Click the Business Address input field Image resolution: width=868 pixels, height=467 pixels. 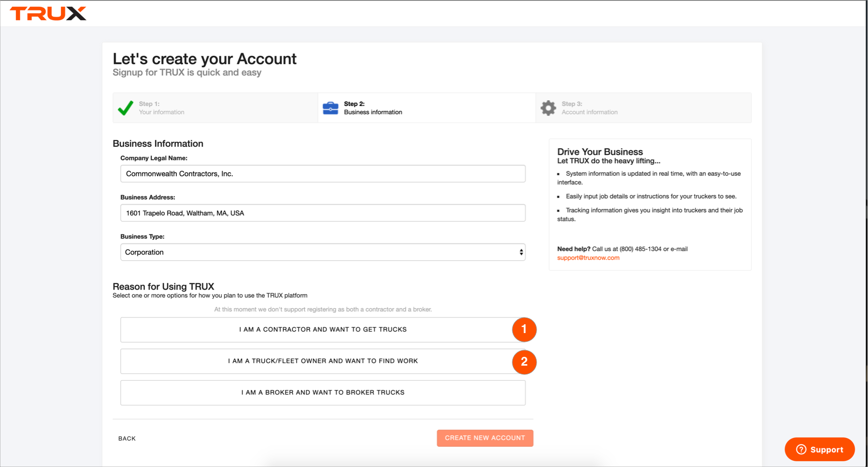pos(323,213)
